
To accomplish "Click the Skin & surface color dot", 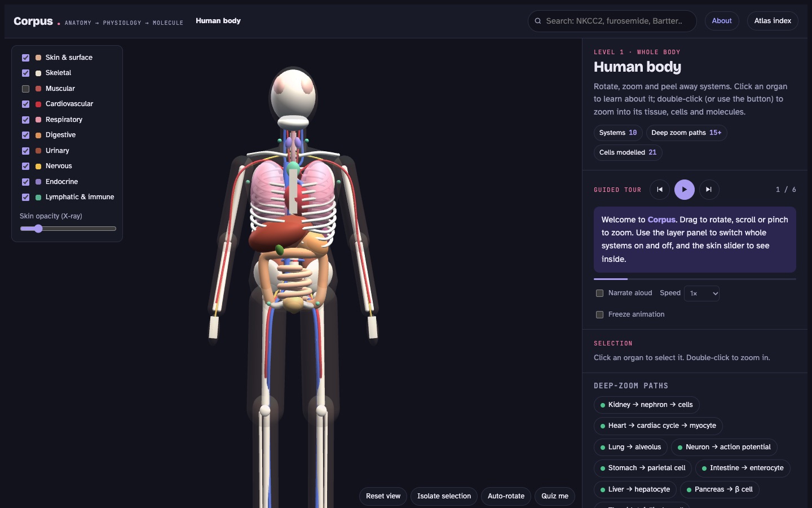I will pyautogui.click(x=38, y=58).
